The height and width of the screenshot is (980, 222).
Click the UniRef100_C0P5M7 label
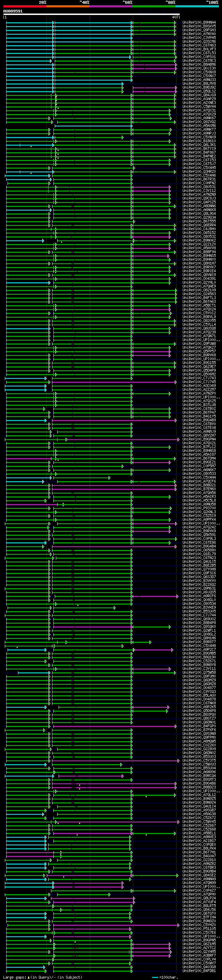click(x=199, y=466)
